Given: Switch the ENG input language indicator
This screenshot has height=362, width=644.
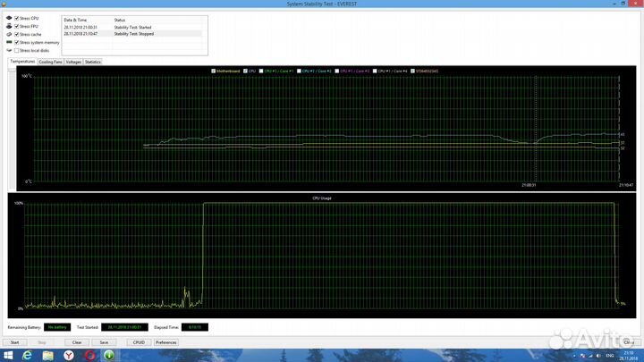Looking at the screenshot, I should tap(609, 356).
